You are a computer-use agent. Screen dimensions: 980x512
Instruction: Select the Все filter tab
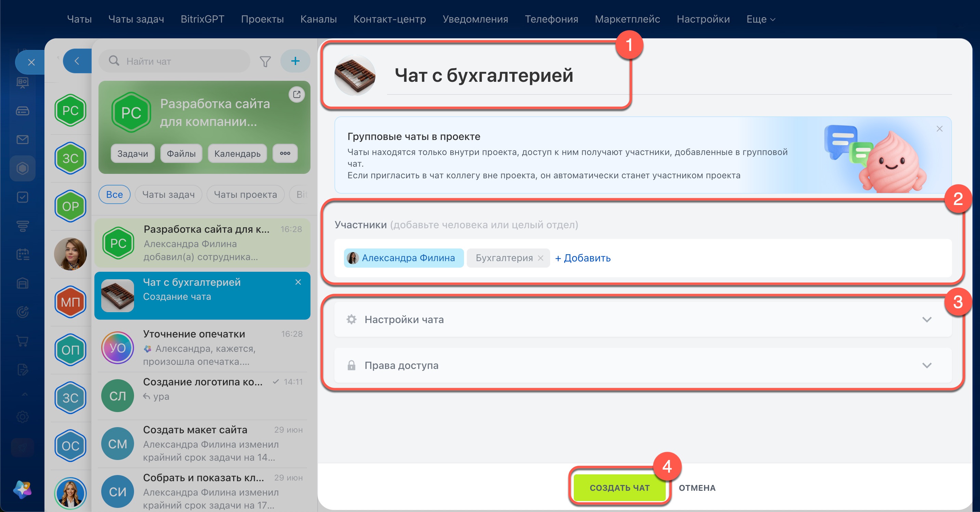click(114, 194)
